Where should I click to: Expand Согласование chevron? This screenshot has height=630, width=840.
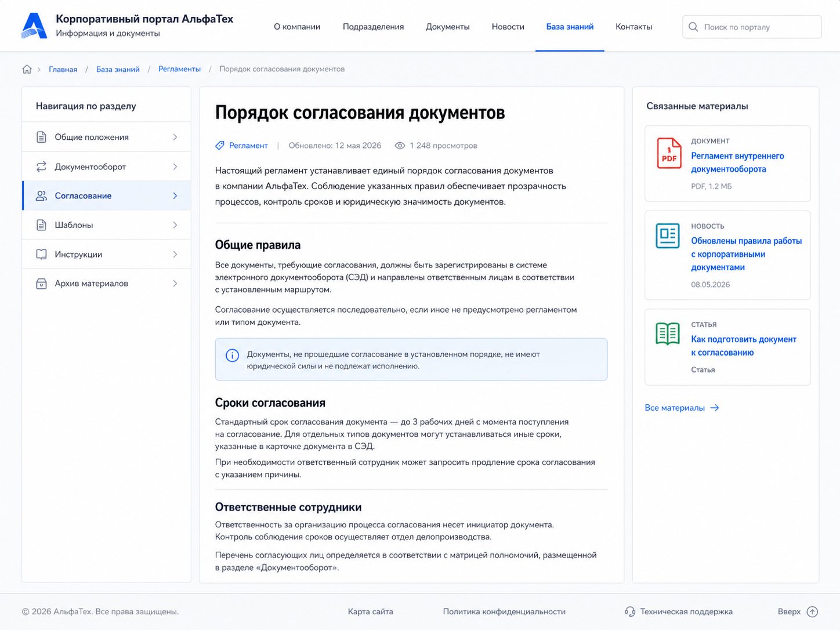175,195
